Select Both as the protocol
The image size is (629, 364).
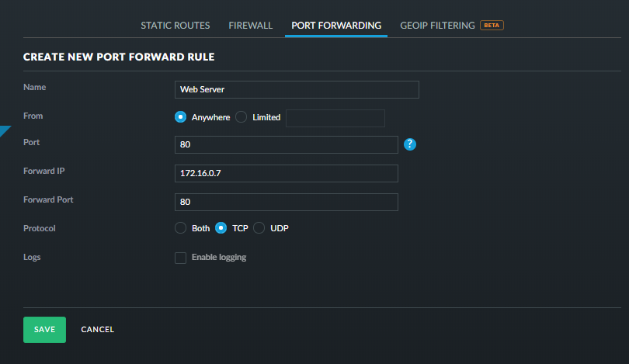pyautogui.click(x=181, y=228)
